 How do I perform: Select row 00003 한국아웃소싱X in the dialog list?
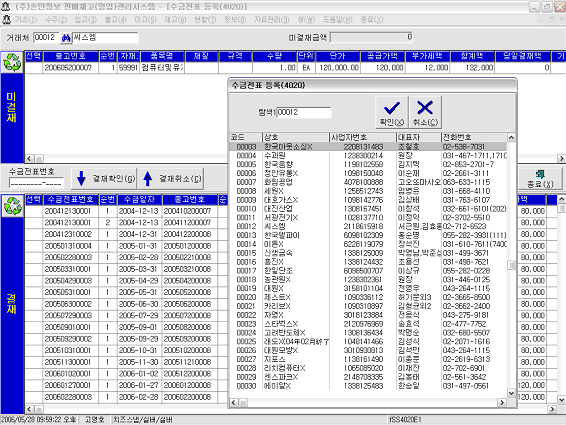click(368, 147)
